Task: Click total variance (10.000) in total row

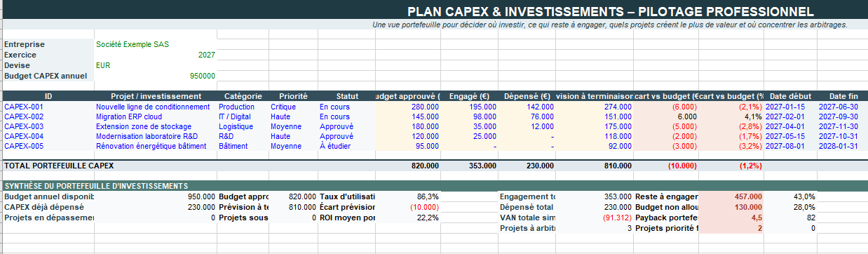Action: (x=666, y=166)
